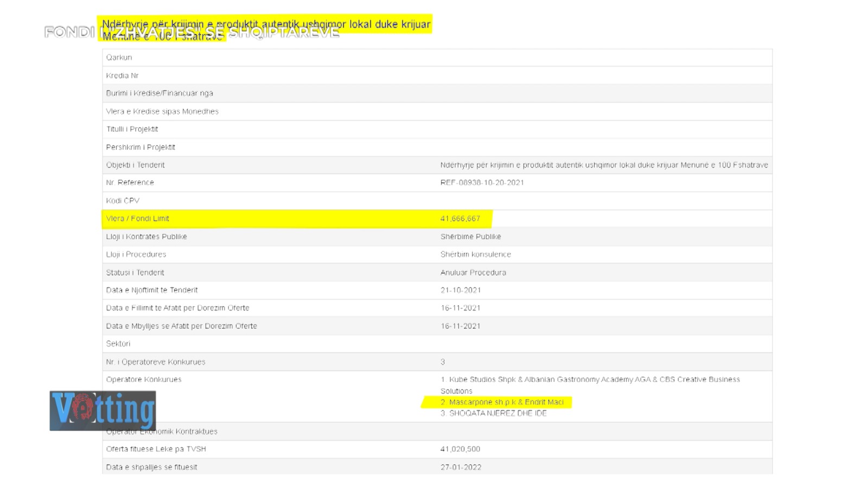
Task: Select the winning offer value 41,020,500
Action: point(460,449)
